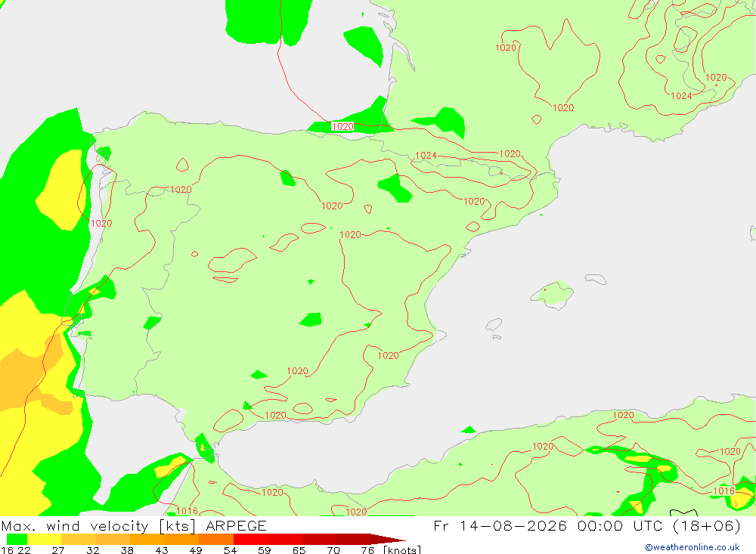Click the '1024' isobar label over the Pyrenees
Screen dimensions: 756x554
(426, 155)
